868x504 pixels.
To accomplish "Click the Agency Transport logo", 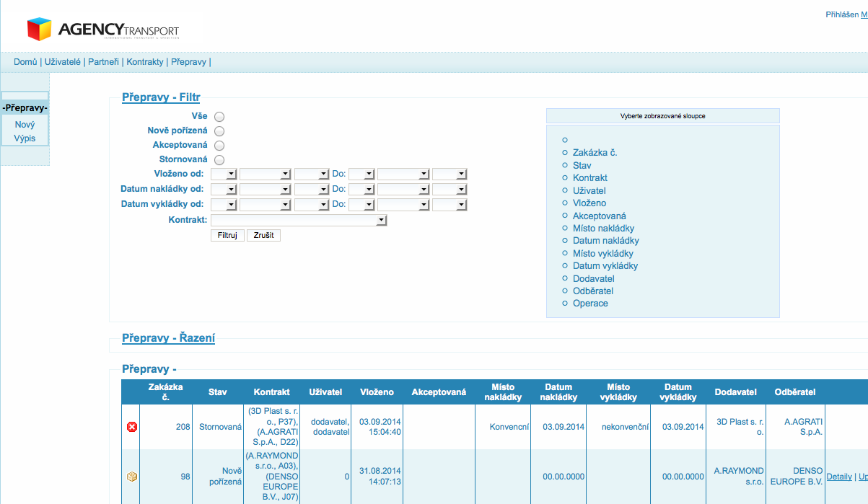I will pos(102,30).
